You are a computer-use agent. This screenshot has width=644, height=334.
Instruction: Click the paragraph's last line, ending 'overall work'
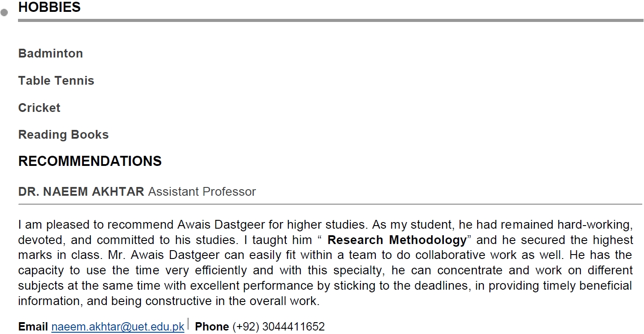pyautogui.click(x=169, y=302)
